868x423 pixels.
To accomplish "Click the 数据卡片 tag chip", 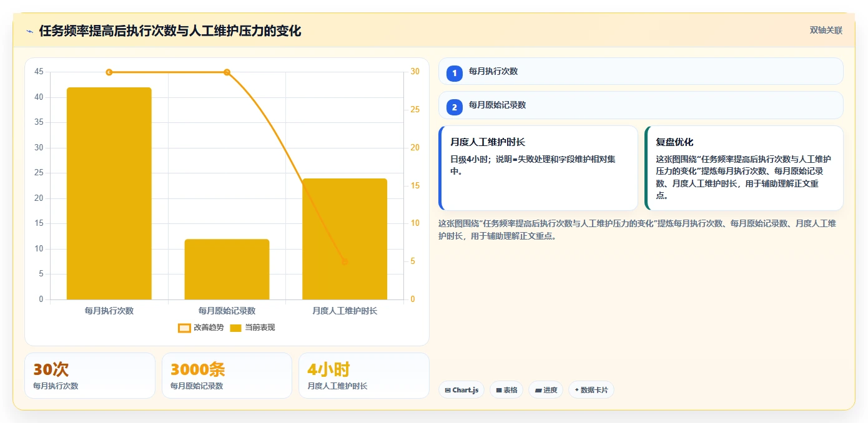I will click(x=591, y=390).
